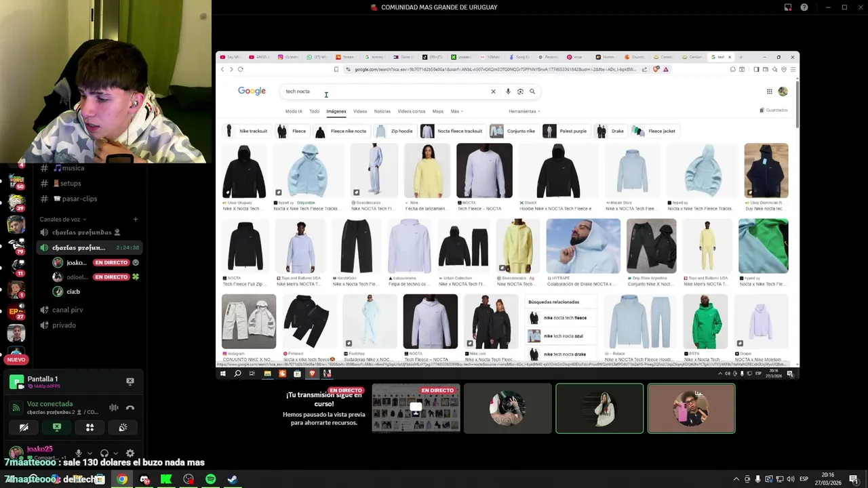Viewport: 868px width, 488px height.
Task: Expand microphone input options arrow
Action: click(89, 453)
